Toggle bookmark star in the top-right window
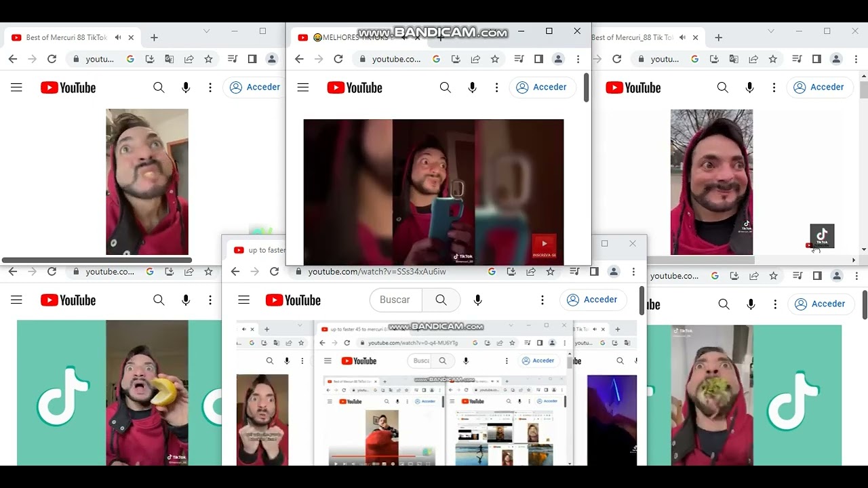The width and height of the screenshot is (868, 488). point(773,59)
